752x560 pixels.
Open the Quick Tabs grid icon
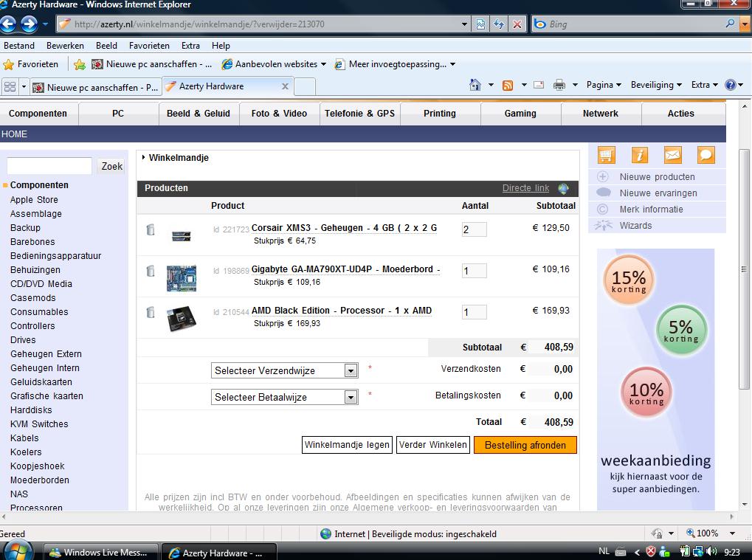pos(10,87)
